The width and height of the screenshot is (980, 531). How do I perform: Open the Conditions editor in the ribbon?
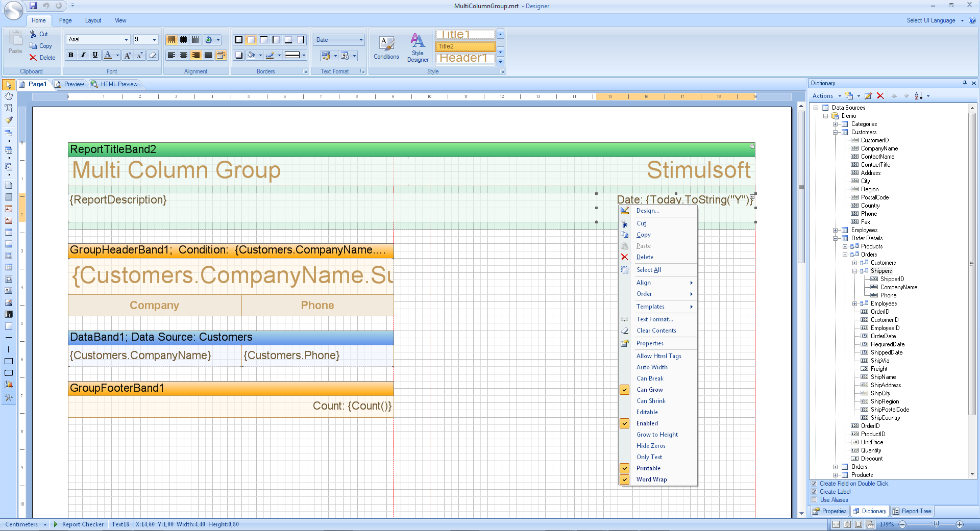[x=386, y=48]
